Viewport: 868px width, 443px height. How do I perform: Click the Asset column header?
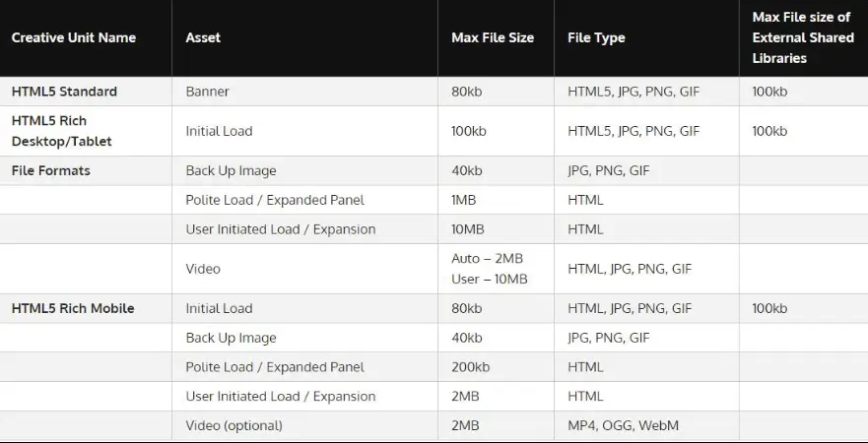[203, 38]
